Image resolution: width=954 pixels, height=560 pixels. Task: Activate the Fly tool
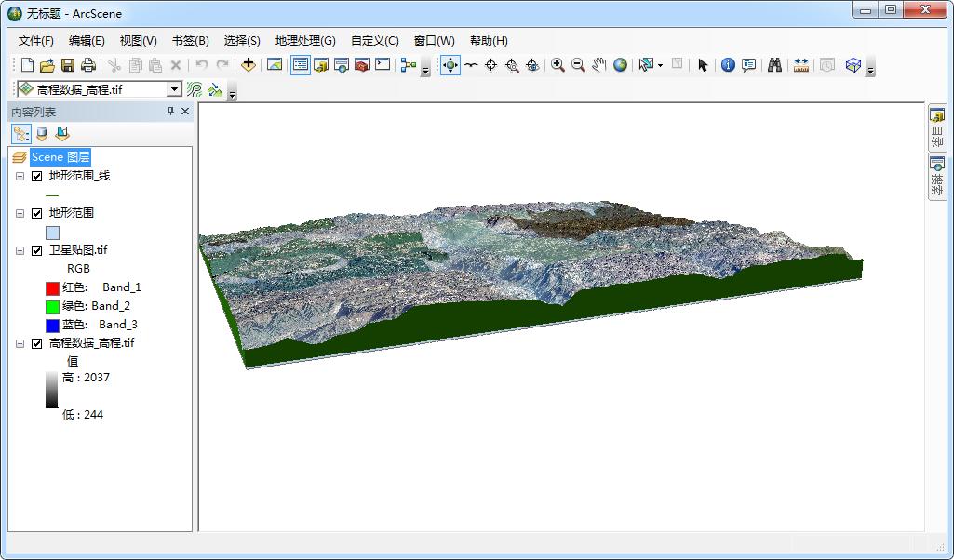point(471,65)
